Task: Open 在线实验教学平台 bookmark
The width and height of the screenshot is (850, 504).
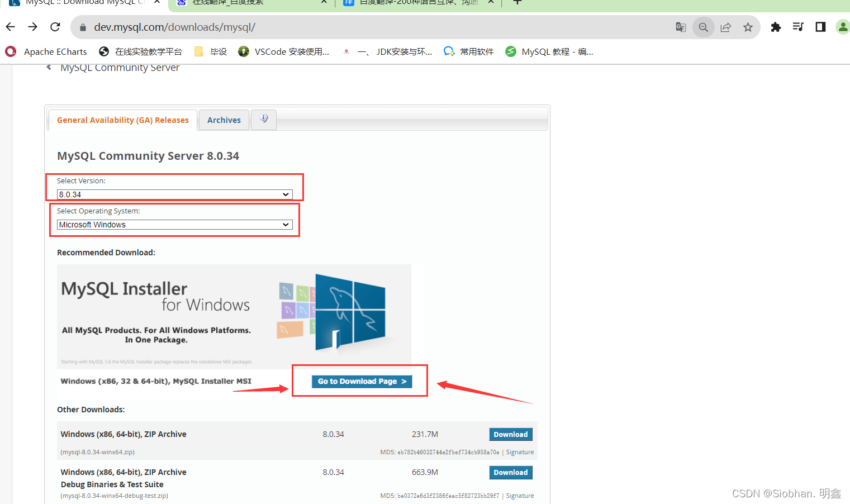Action: pyautogui.click(x=140, y=51)
